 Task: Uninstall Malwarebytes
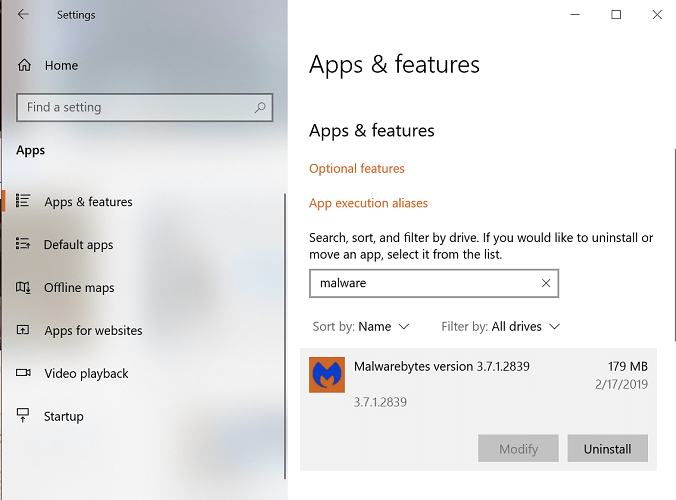(x=607, y=449)
